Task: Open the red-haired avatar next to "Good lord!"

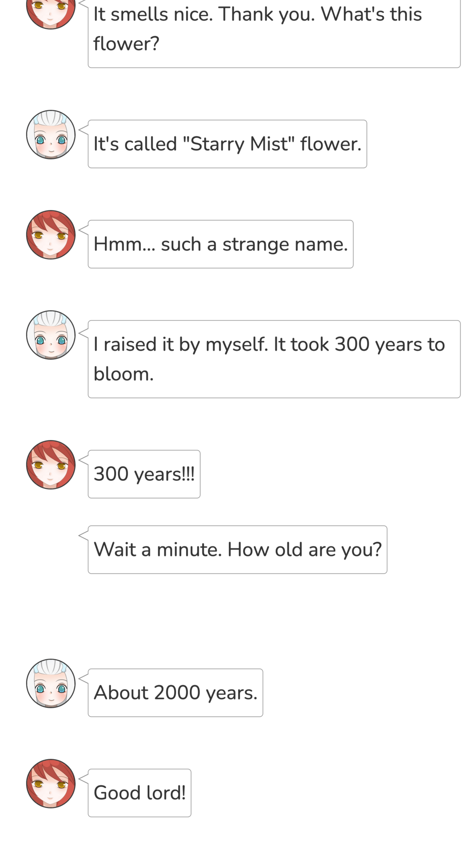Action: (x=50, y=784)
